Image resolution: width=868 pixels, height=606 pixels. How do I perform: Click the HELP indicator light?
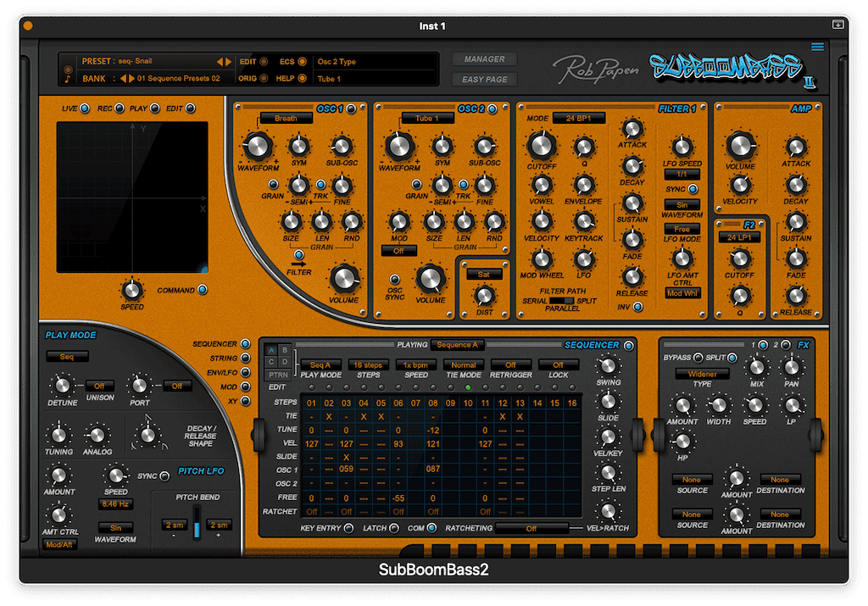pyautogui.click(x=303, y=78)
